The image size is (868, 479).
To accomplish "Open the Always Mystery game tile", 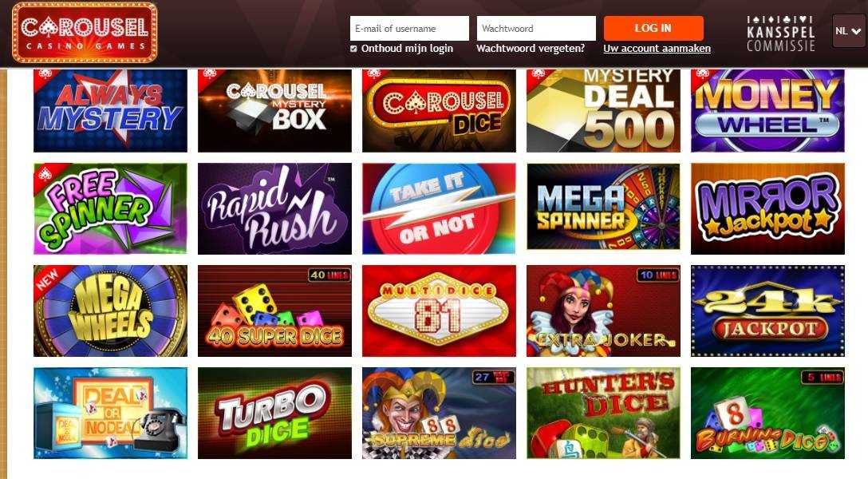I will [110, 110].
